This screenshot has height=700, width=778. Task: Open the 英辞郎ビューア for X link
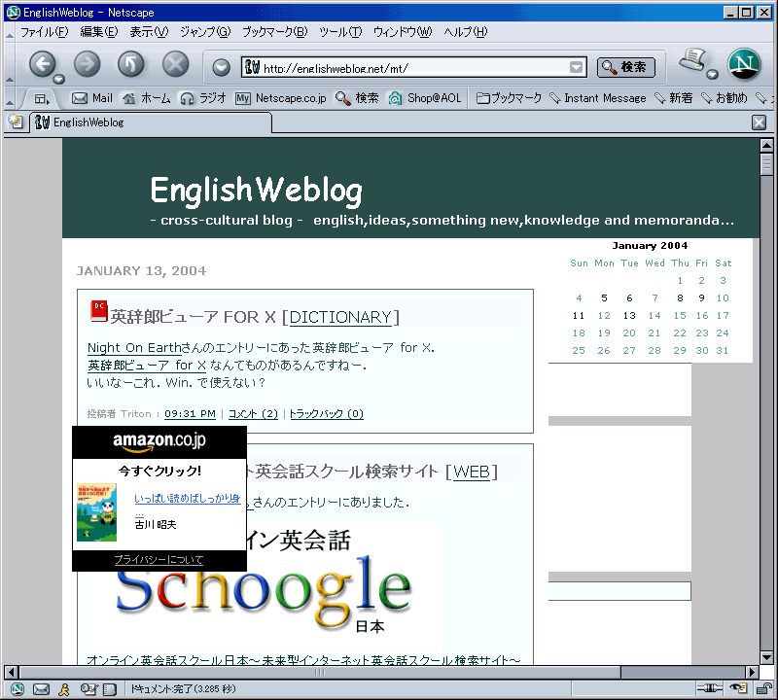[x=147, y=366]
